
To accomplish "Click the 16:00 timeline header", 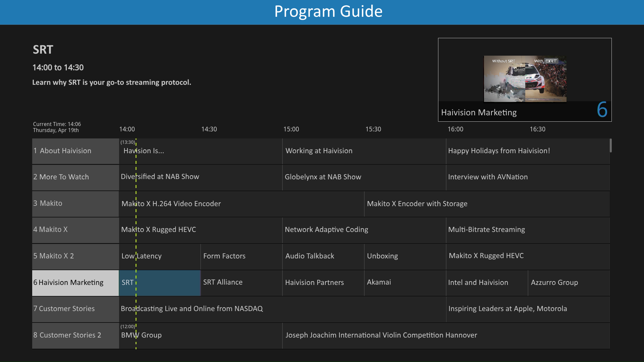I will (455, 129).
